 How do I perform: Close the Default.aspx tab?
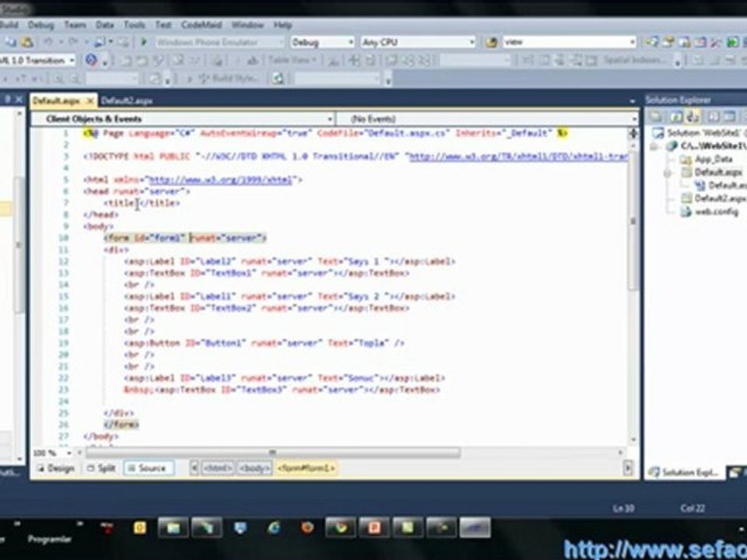tap(90, 100)
